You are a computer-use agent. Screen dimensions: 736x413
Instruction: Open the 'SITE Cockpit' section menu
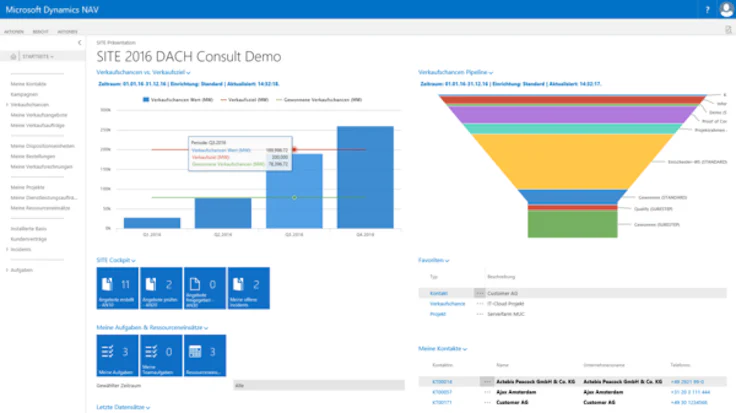pos(116,260)
